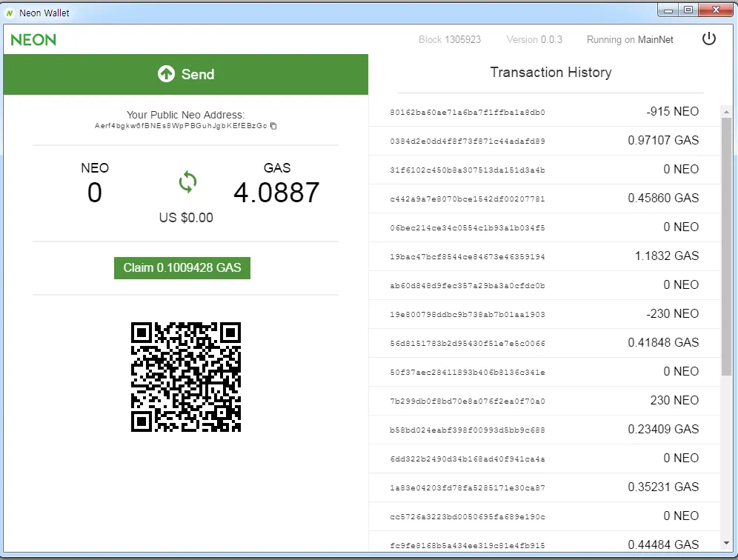Click the NEON logo

(33, 39)
